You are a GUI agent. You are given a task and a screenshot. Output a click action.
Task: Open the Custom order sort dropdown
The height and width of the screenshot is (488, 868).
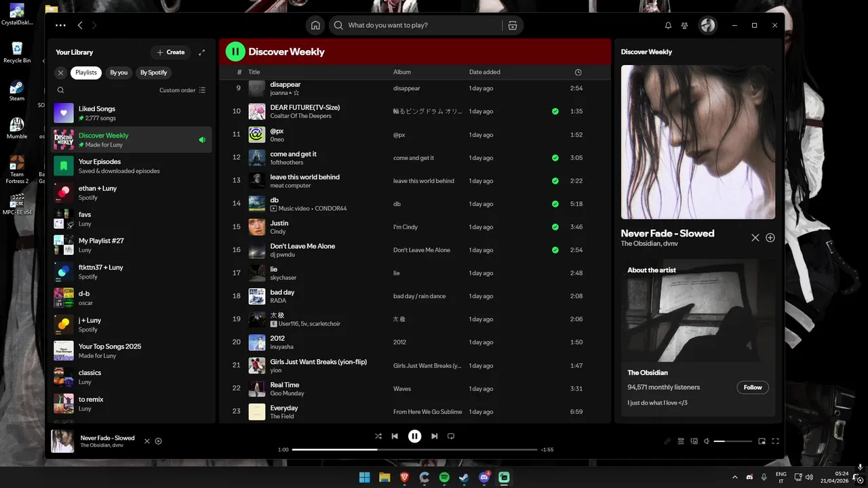click(x=182, y=90)
